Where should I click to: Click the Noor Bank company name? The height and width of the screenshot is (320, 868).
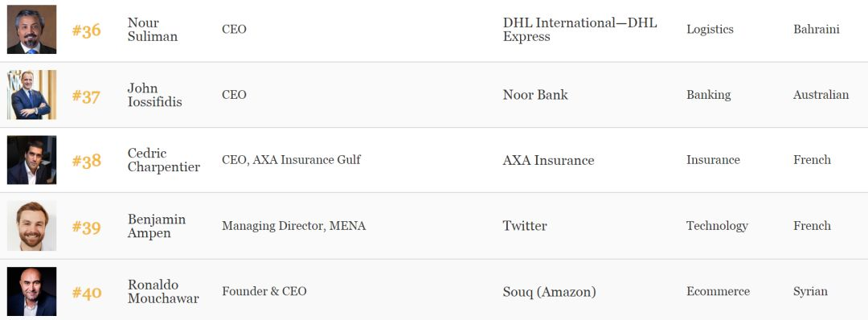tap(535, 95)
